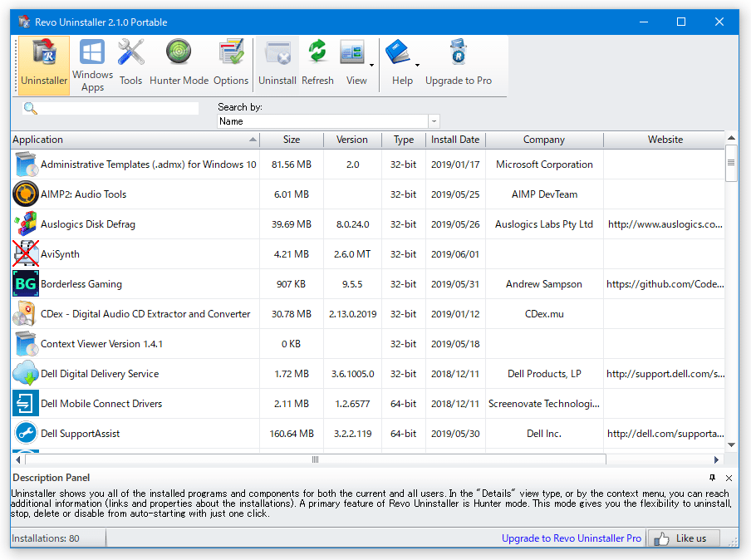Click the 2.6.0 MT version cell

[x=352, y=254]
